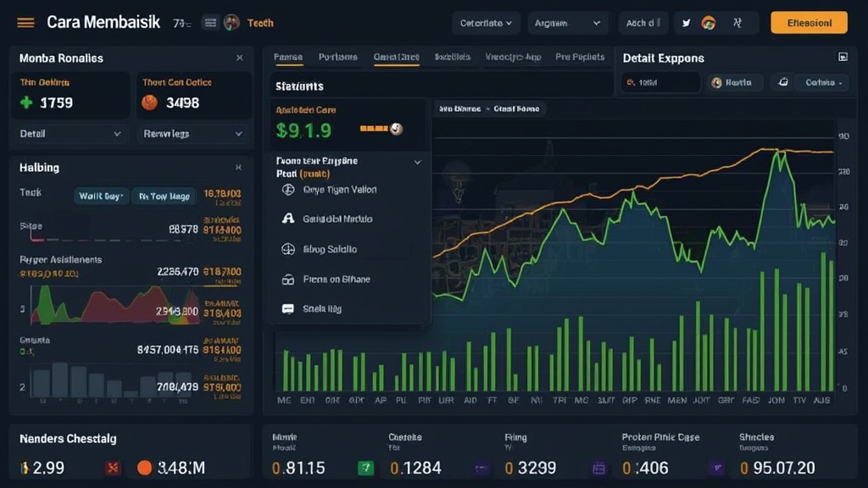This screenshot has height=488, width=868.
Task: Click the briefcase icon beside Ftens on Blhane
Action: (287, 279)
